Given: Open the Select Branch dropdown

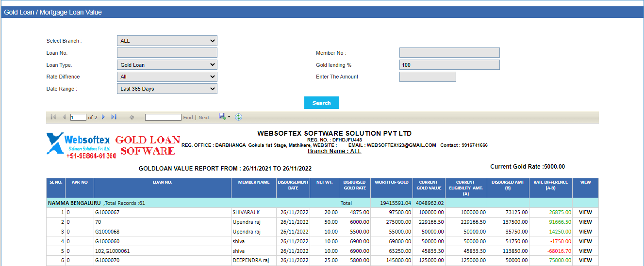Looking at the screenshot, I should pyautogui.click(x=167, y=41).
